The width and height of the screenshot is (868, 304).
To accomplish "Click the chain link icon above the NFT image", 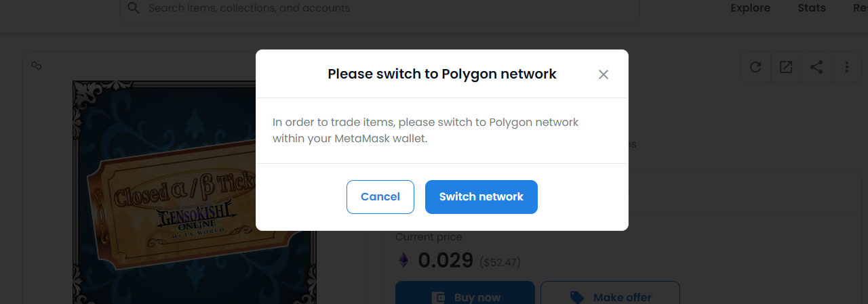I will (x=37, y=66).
